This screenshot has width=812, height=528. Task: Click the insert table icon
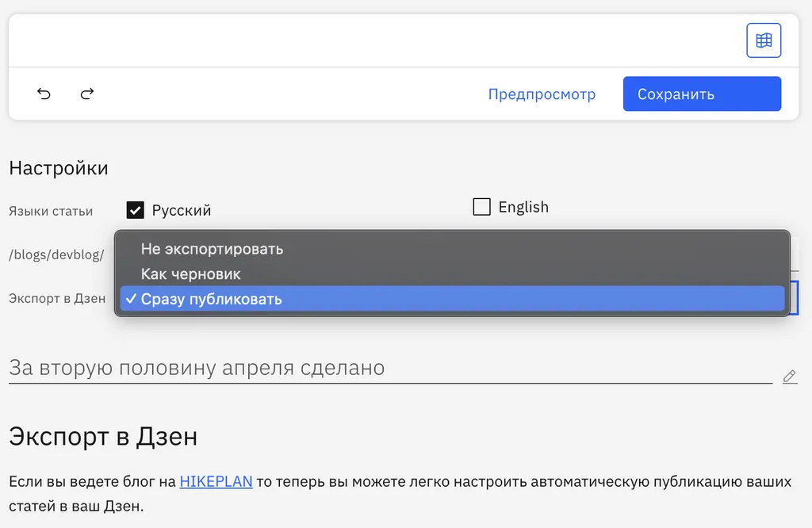(x=764, y=40)
